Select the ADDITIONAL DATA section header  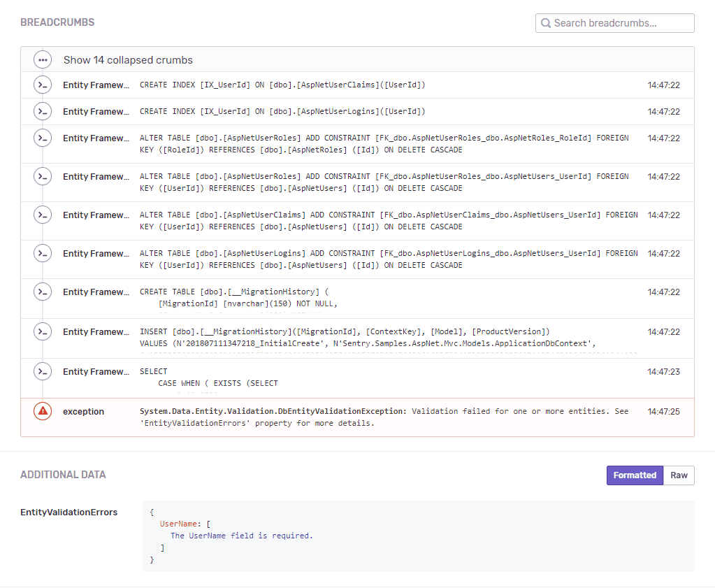click(x=63, y=474)
